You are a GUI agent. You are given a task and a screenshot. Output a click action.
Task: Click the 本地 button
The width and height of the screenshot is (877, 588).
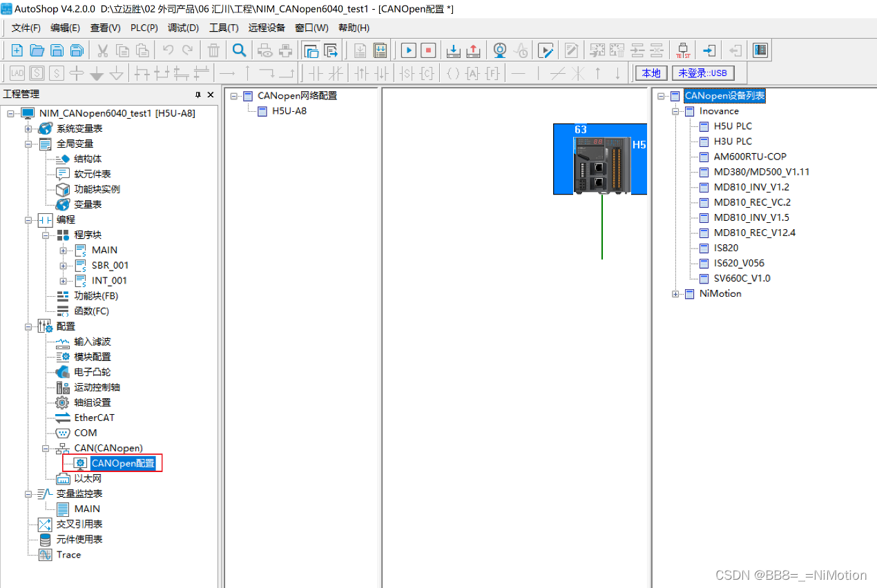pos(651,73)
